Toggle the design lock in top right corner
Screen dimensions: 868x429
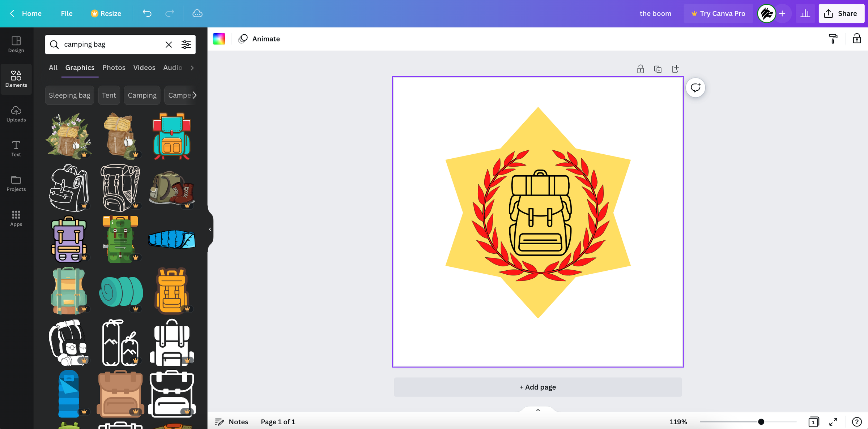(x=856, y=39)
